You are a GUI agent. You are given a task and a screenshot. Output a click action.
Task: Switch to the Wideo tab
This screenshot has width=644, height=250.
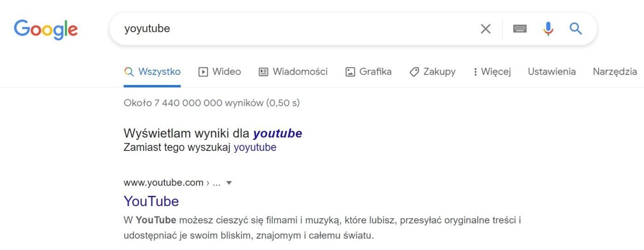pos(219,72)
